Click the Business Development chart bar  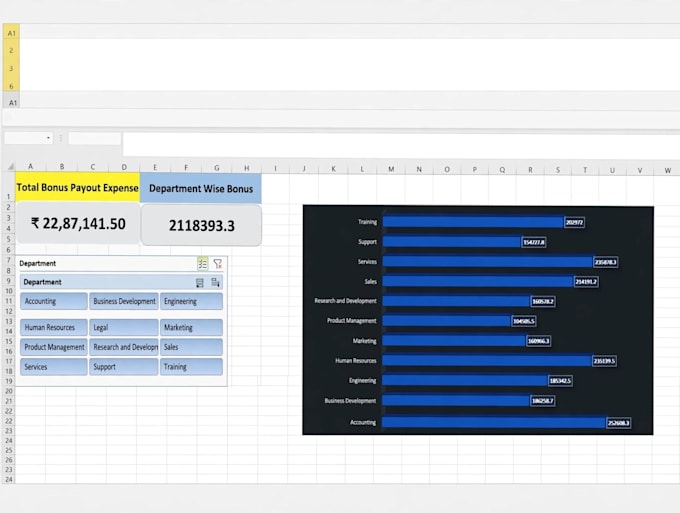[x=456, y=400]
